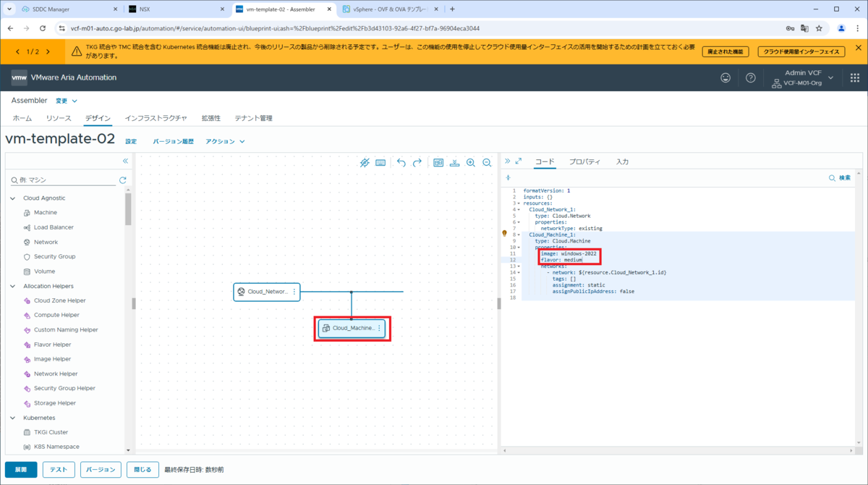Viewport: 868px width, 485px height.
Task: Open the feedback smiley icon
Action: (726, 77)
